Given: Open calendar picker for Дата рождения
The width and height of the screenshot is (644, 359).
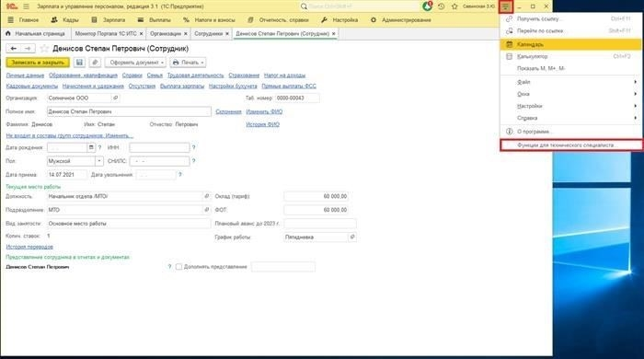Looking at the screenshot, I should pos(91,147).
